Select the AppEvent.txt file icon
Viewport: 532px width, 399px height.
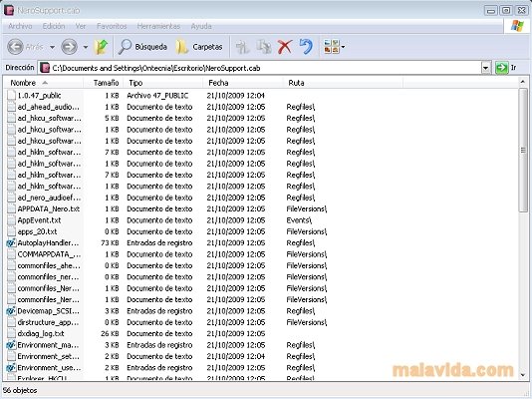tap(11, 220)
